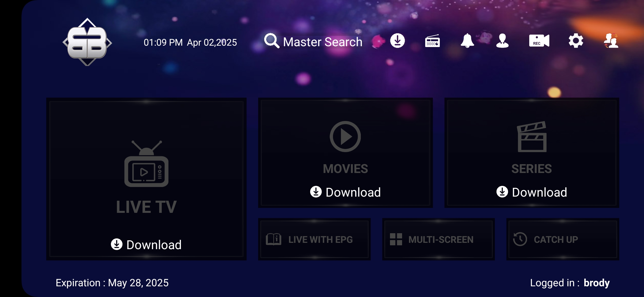Click the magnifier search icon
Image resolution: width=644 pixels, height=297 pixels.
pyautogui.click(x=272, y=41)
